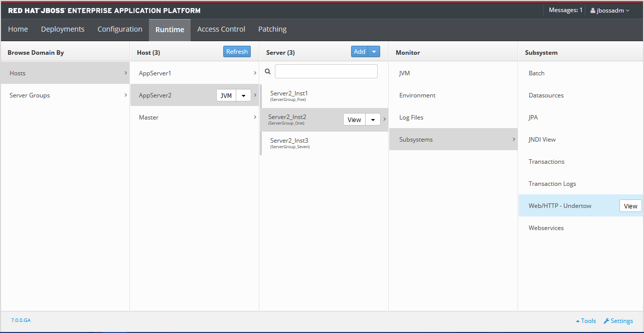
Task: Open the Access Control tab
Action: pos(221,30)
